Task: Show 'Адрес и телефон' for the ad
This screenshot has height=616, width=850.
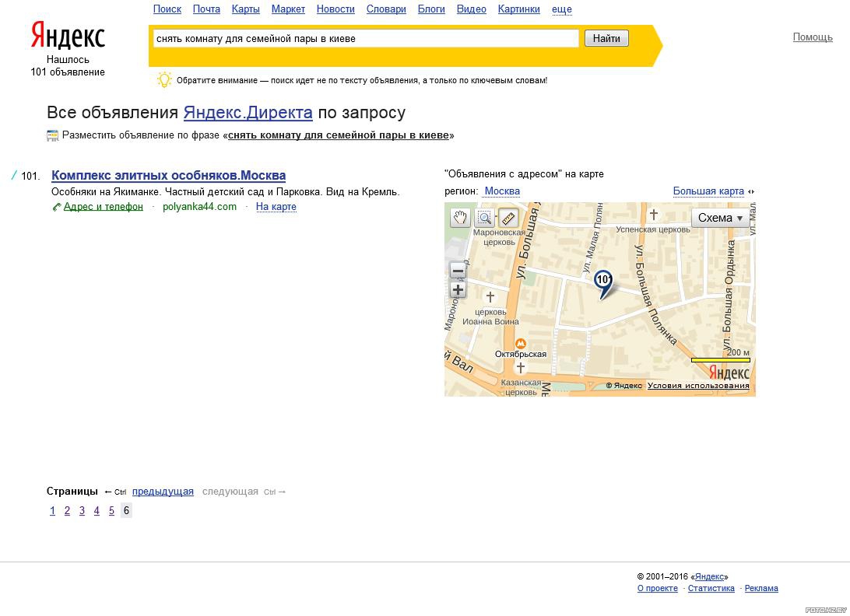Action: [103, 206]
